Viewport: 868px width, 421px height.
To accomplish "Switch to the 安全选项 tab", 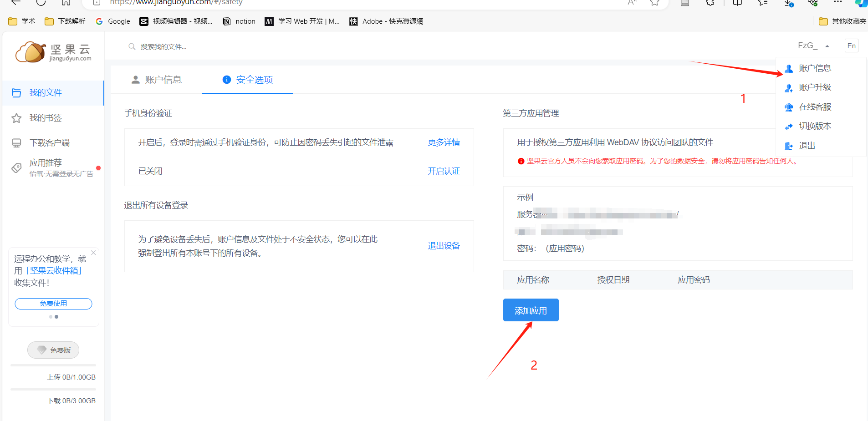I will pyautogui.click(x=247, y=80).
